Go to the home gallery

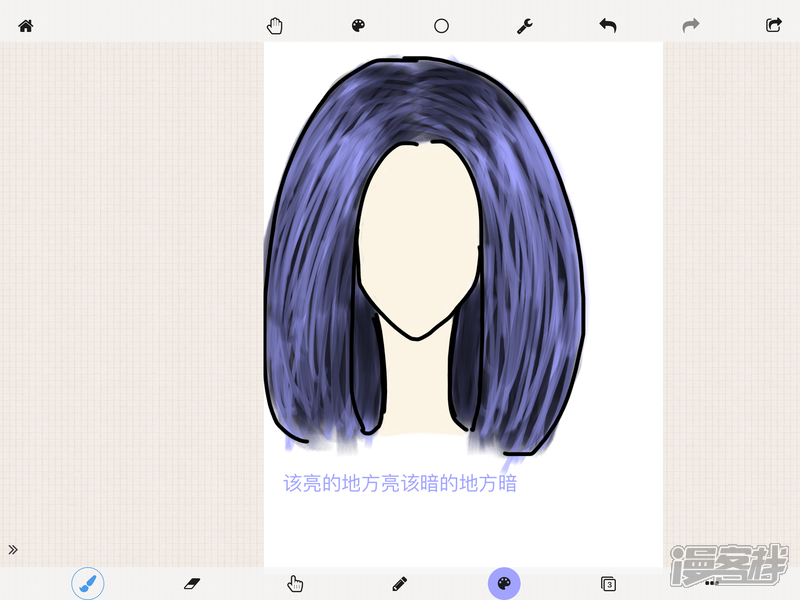[26, 26]
